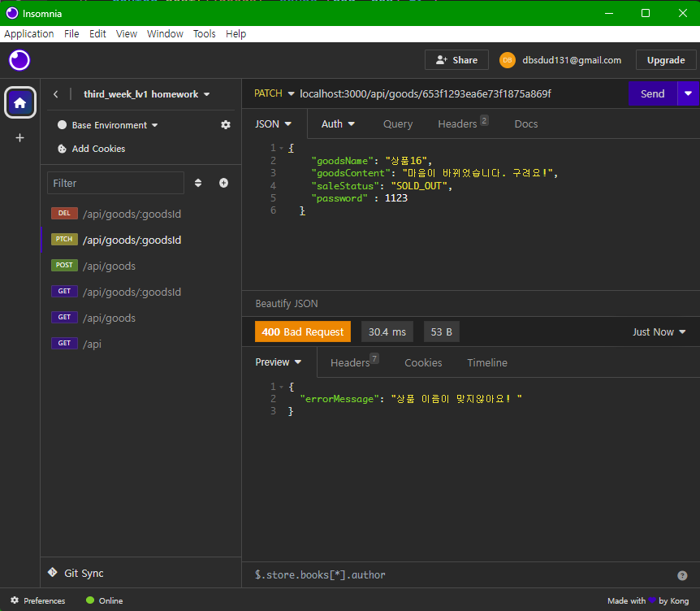Click the Git Sync diamond icon
700x611 pixels.
53,573
